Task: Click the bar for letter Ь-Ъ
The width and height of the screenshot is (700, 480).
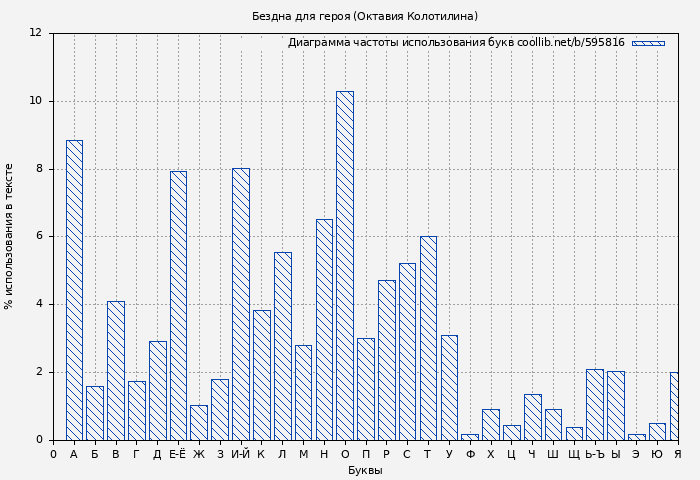Action: tap(594, 404)
